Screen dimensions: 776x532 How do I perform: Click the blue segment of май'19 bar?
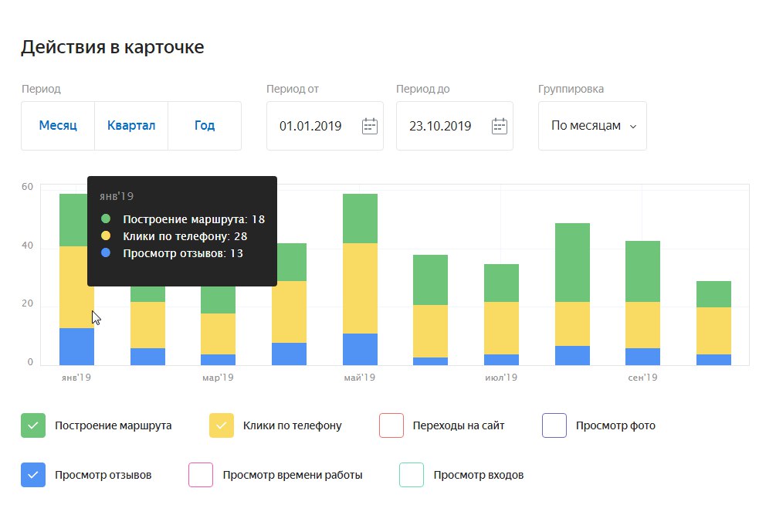[x=361, y=349]
